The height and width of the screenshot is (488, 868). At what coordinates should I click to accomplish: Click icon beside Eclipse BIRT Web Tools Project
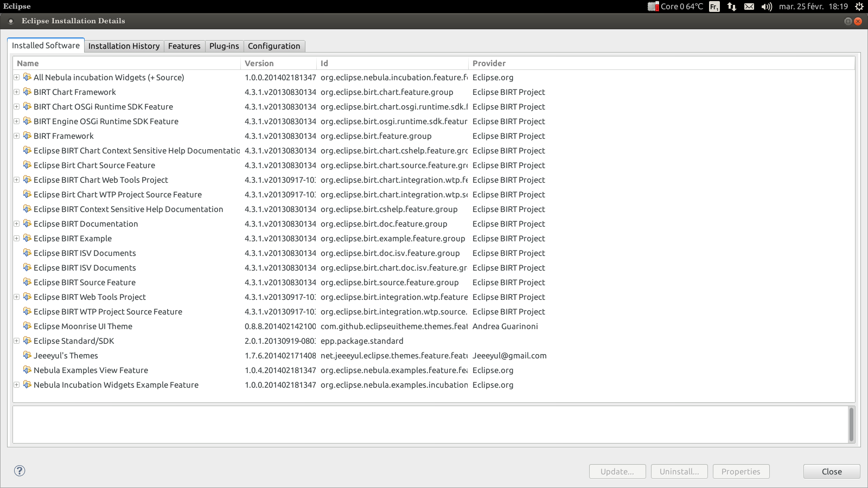[27, 297]
